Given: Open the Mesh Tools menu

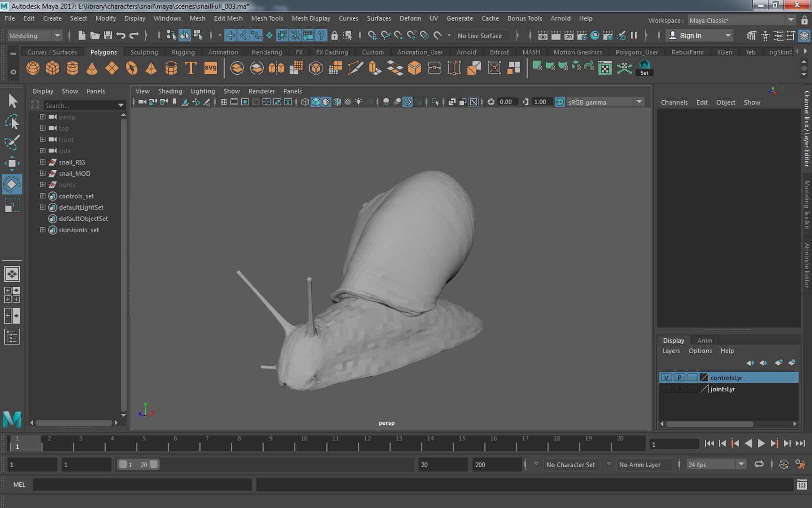Looking at the screenshot, I should (x=267, y=18).
